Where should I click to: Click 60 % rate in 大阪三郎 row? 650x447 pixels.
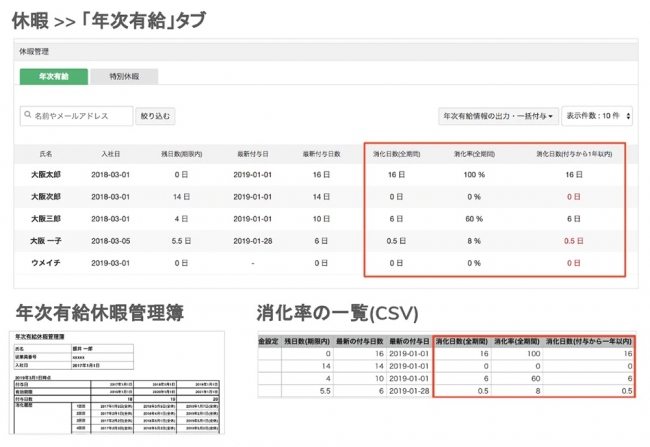point(474,219)
